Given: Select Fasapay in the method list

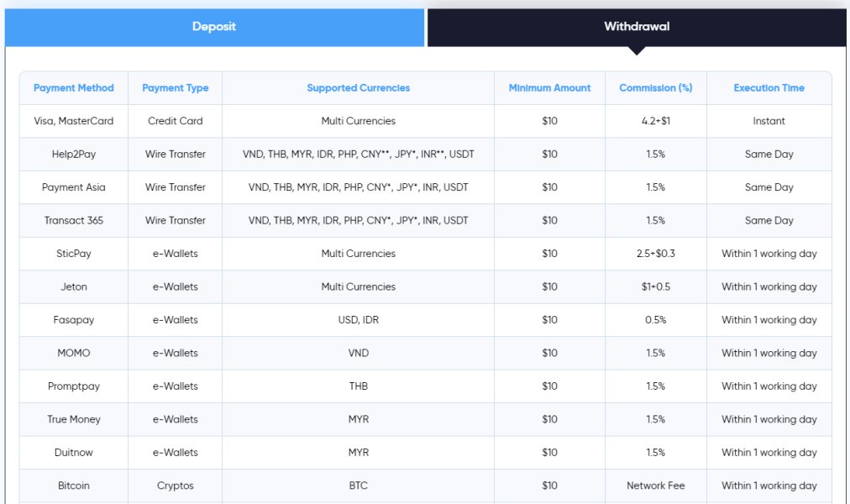Looking at the screenshot, I should click(x=74, y=320).
